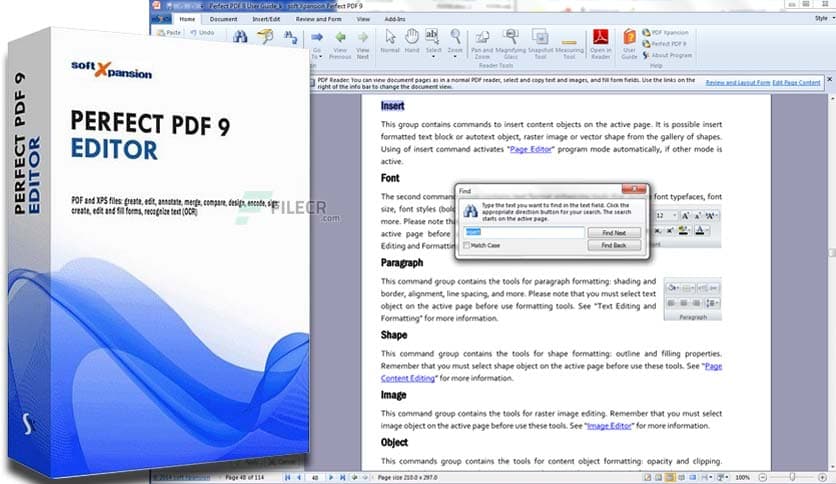Image resolution: width=836 pixels, height=484 pixels.
Task: Open Perfect PDF 9 help item
Action: 664,44
